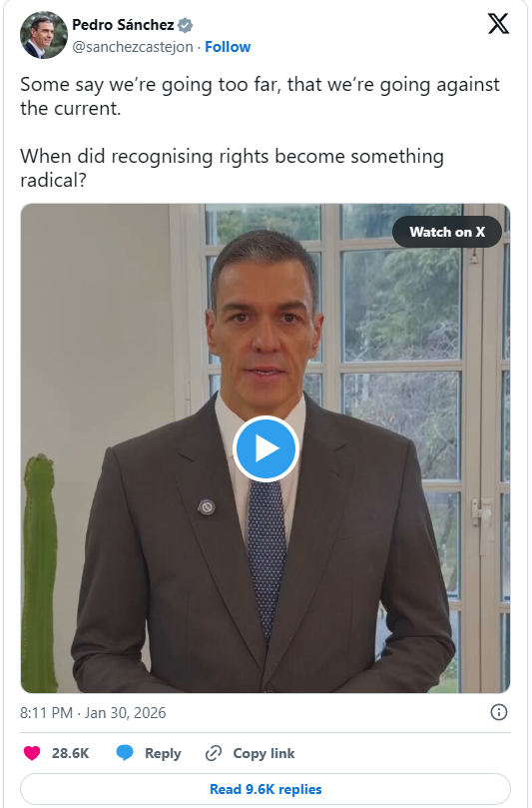This screenshot has width=532, height=808.
Task: Click the Watch on X button
Action: point(447,232)
